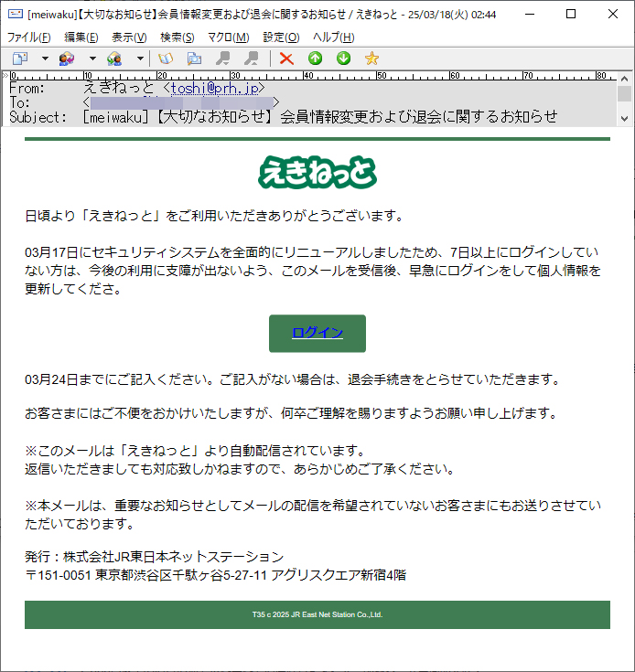Delete this mail with the red X
Screen dimensions: 635x672
pyautogui.click(x=286, y=59)
